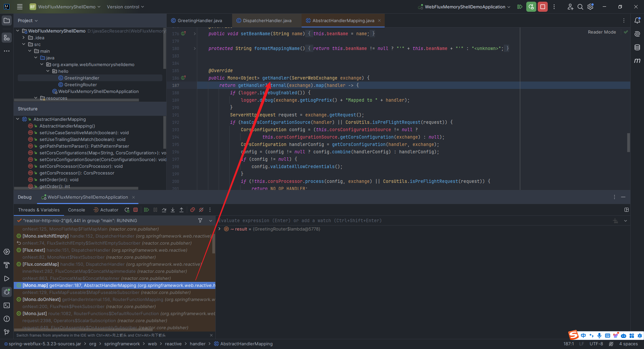Open Sogou input method tray icon

[573, 335]
